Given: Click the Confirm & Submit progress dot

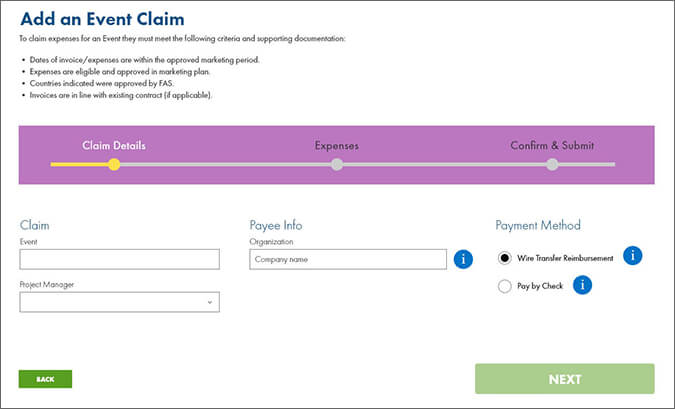Looking at the screenshot, I should point(552,164).
